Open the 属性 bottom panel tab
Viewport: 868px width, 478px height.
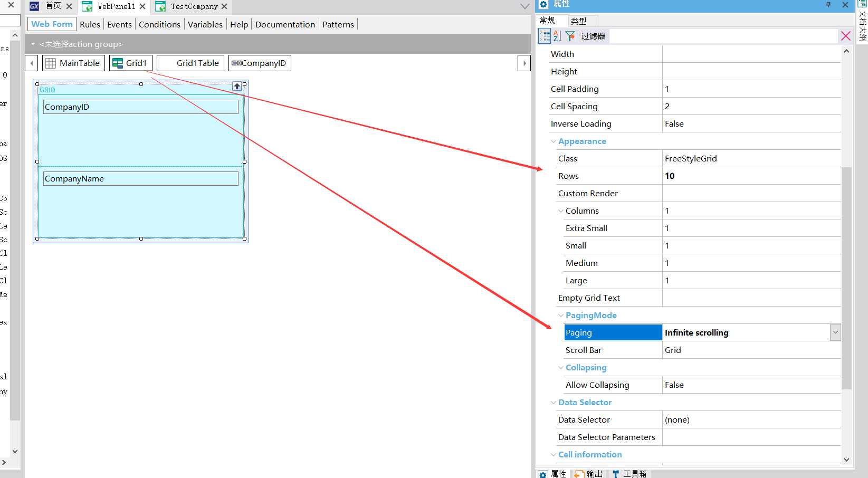coord(552,473)
